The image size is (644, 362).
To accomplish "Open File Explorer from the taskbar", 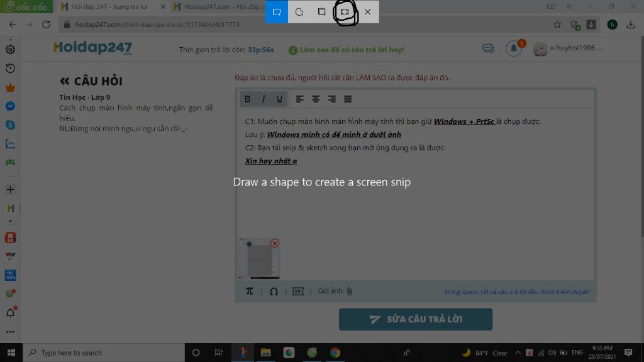I will pyautogui.click(x=266, y=353).
